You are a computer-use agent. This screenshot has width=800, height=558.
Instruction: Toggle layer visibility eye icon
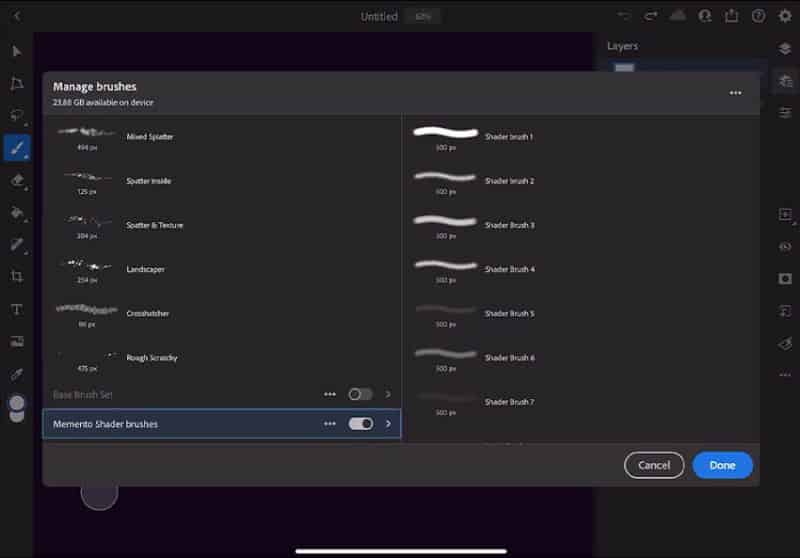pos(785,247)
